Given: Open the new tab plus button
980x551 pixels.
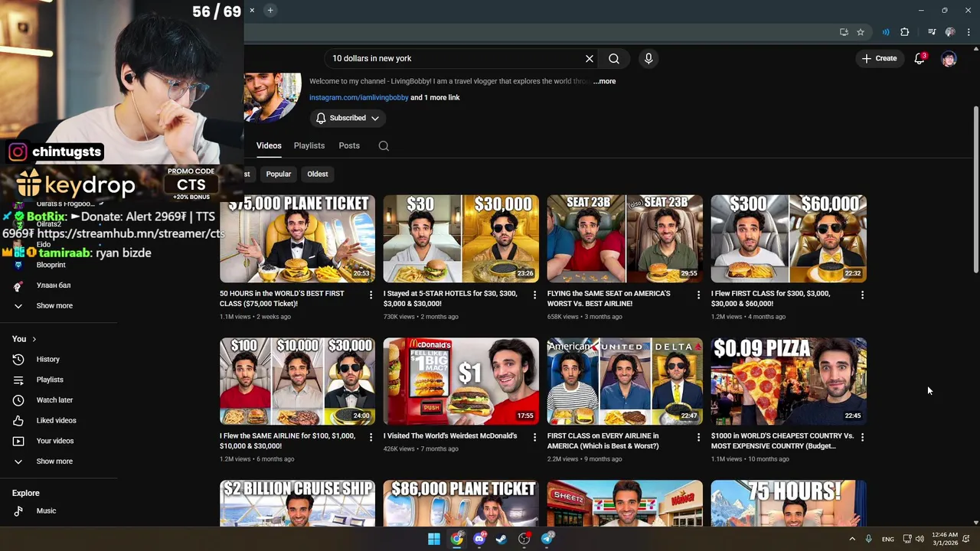Looking at the screenshot, I should coord(270,10).
